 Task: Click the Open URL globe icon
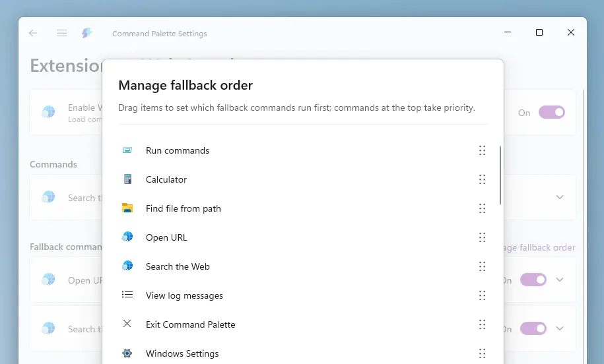click(x=127, y=237)
